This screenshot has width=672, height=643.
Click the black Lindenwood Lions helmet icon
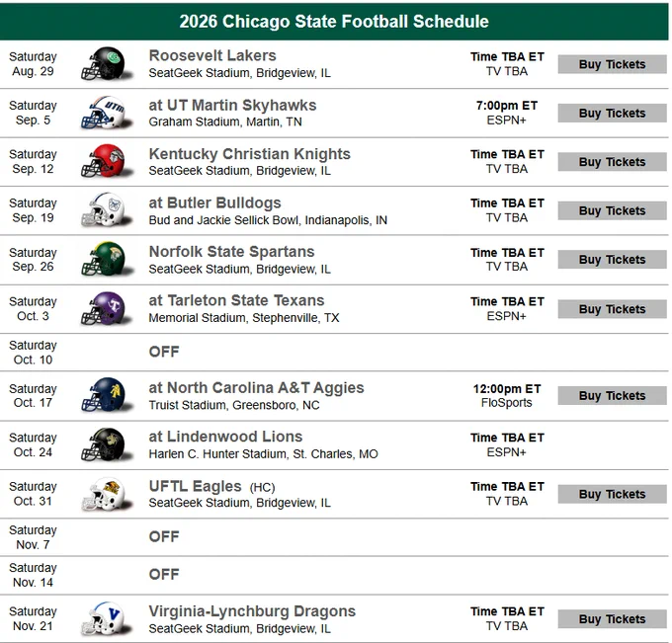tap(107, 444)
